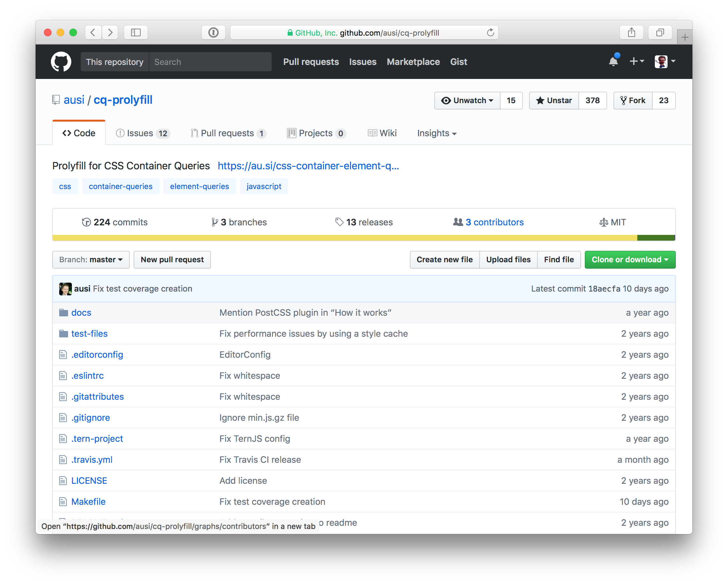Click the GitHub Octocat logo
The image size is (728, 585).
point(61,61)
